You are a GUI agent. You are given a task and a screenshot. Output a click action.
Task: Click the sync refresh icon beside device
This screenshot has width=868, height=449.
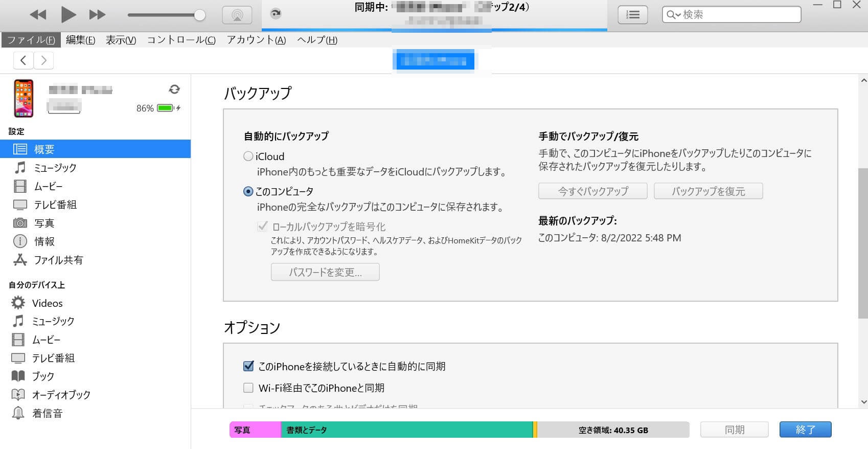[x=174, y=89]
